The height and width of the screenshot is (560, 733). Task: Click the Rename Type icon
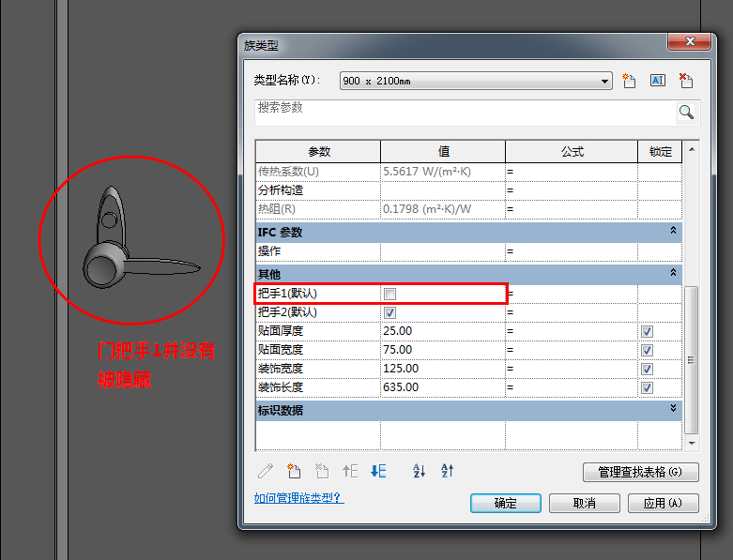[658, 81]
